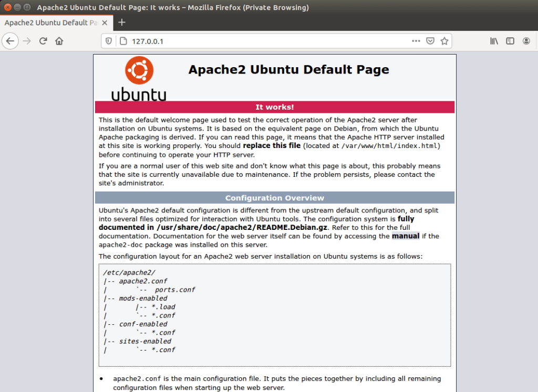Follow the highlighted manual link
538x392 pixels.
(404, 236)
